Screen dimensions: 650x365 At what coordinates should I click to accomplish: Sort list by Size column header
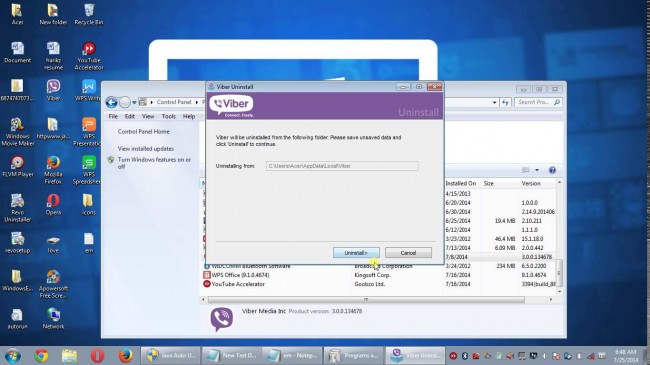[x=500, y=183]
